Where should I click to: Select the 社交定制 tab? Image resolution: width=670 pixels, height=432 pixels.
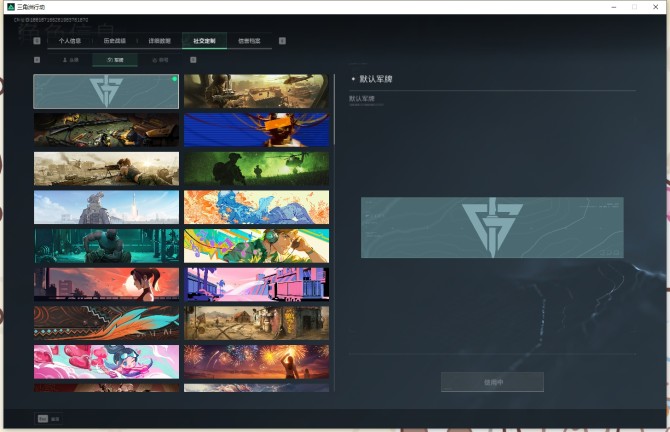204,41
